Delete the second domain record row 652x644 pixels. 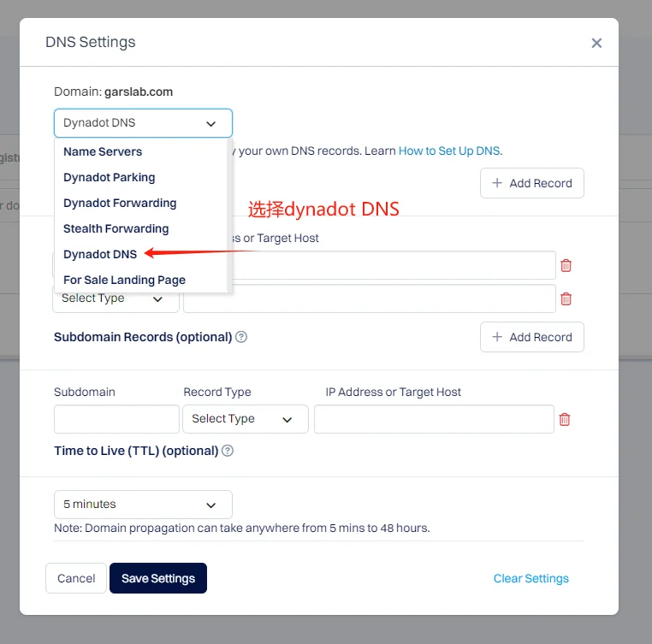coord(566,298)
